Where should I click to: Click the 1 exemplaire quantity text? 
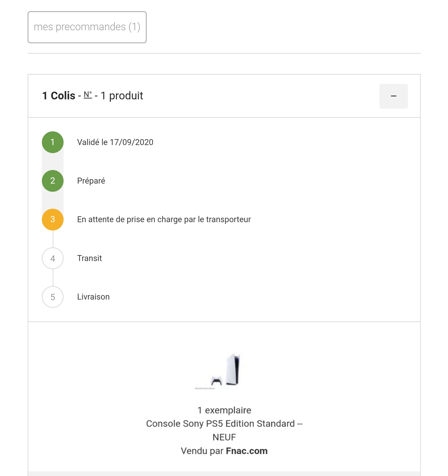click(224, 410)
